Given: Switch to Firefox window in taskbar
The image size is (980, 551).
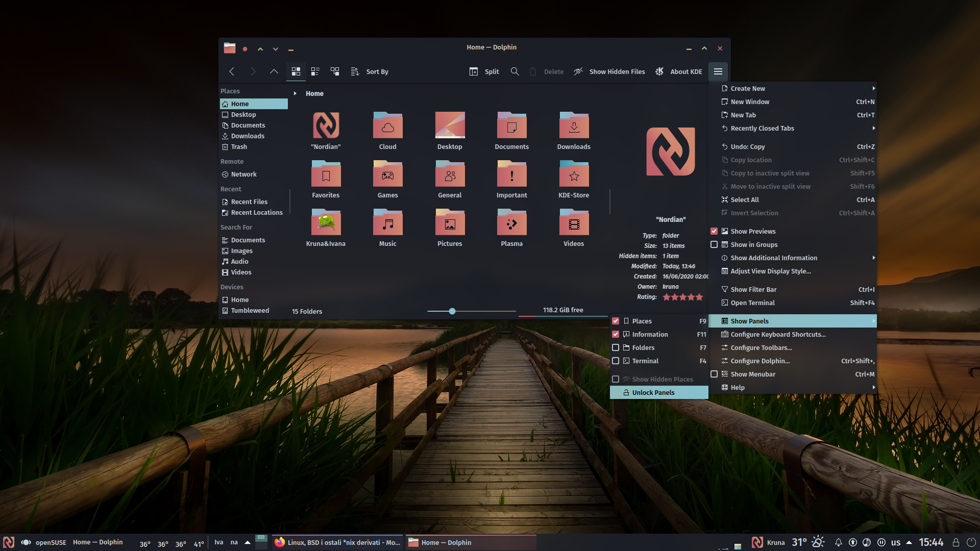Looking at the screenshot, I should coord(337,542).
